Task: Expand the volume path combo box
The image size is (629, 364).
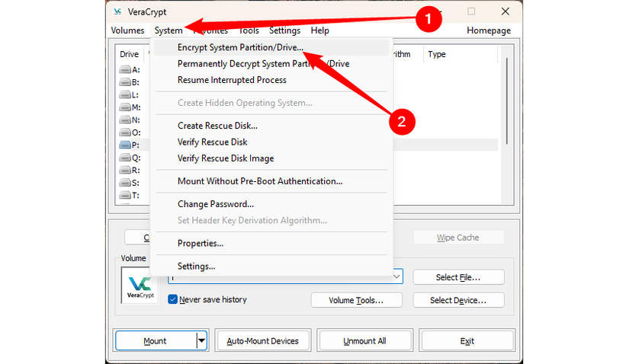Action: coord(396,276)
